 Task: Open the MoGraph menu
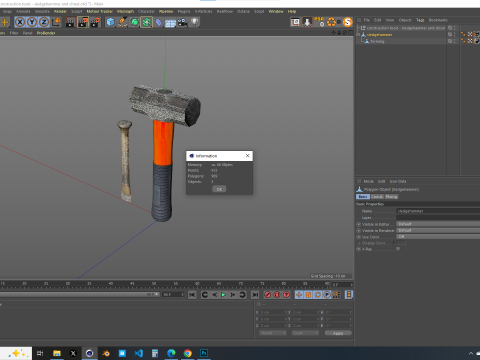tap(125, 11)
